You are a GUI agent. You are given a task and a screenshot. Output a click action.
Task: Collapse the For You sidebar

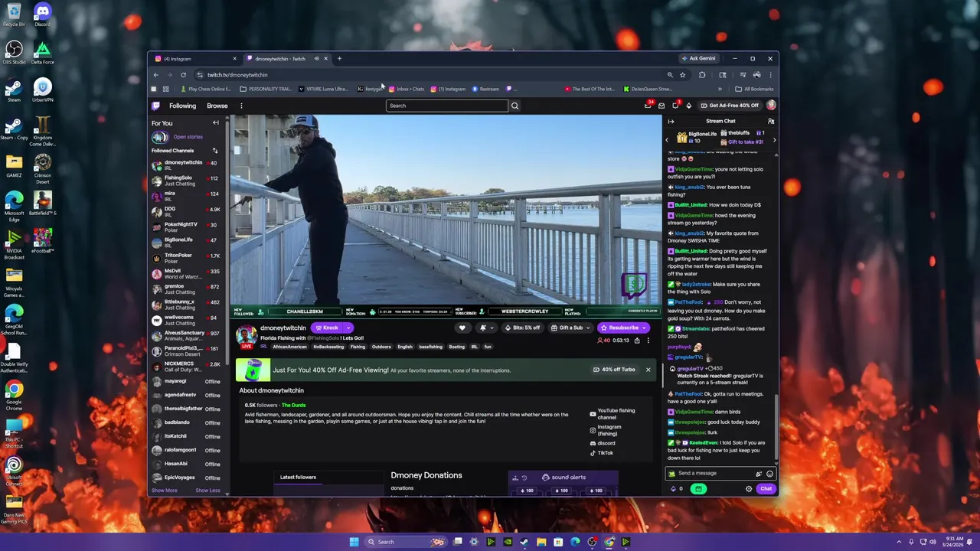coord(215,123)
